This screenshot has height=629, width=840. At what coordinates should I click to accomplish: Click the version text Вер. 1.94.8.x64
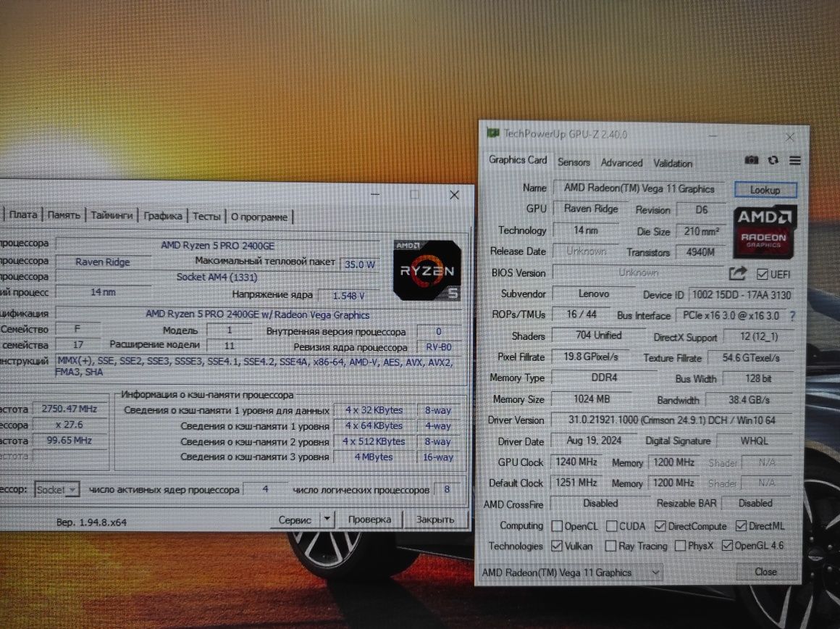pos(92,522)
